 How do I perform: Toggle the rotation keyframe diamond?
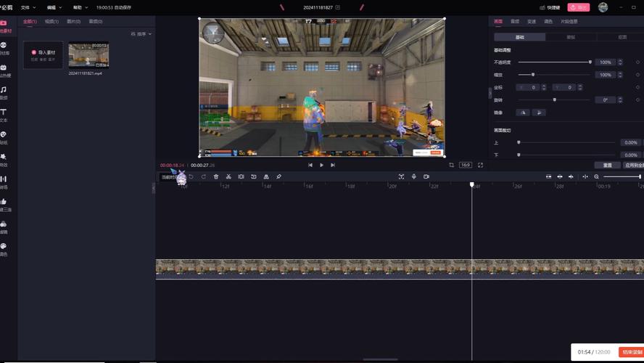pos(637,99)
